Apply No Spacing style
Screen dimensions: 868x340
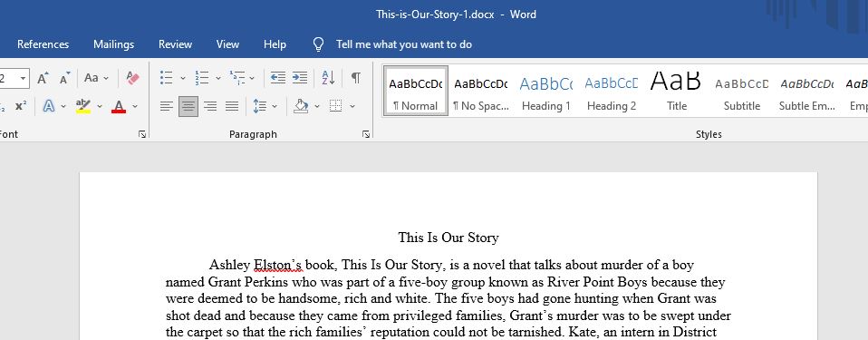480,92
